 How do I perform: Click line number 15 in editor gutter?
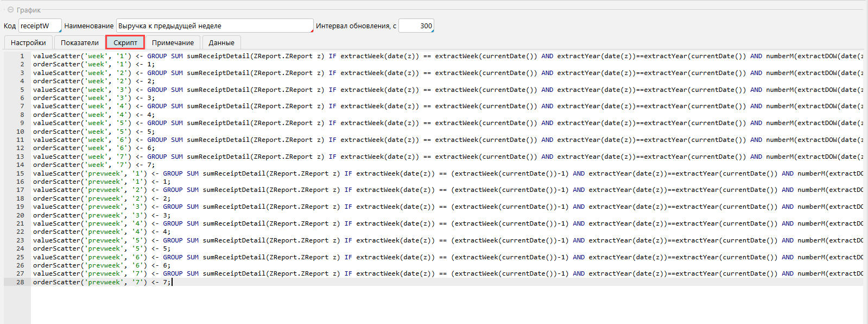click(x=20, y=173)
